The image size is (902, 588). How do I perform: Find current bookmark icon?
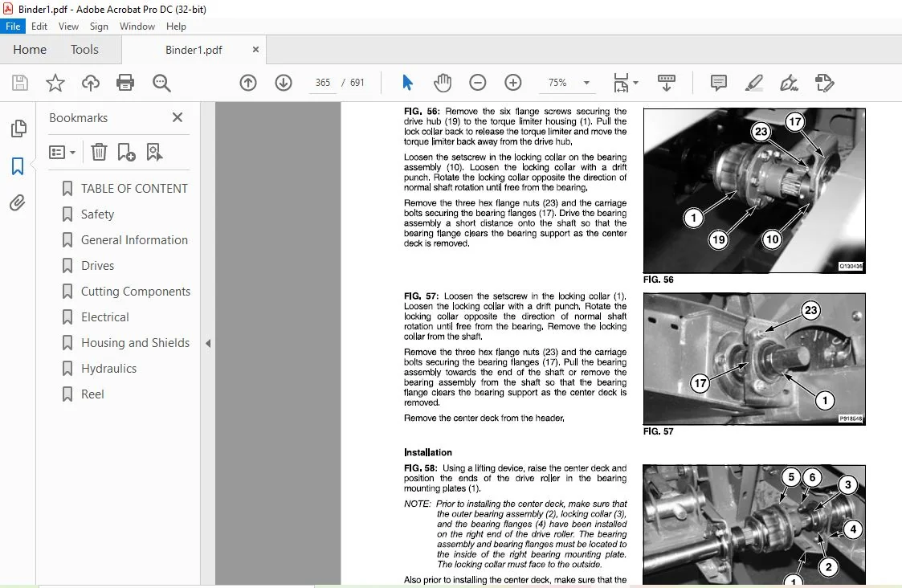tap(154, 152)
